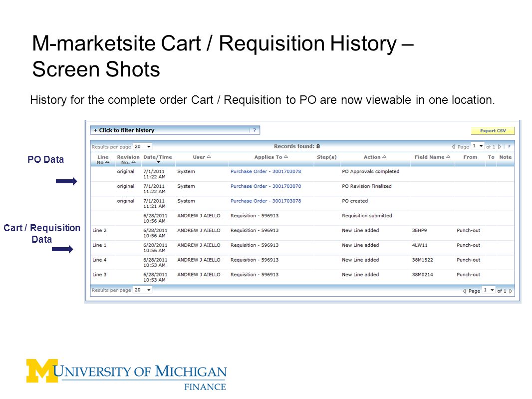Sort by Line No column
The width and height of the screenshot is (532, 399).
tap(103, 160)
